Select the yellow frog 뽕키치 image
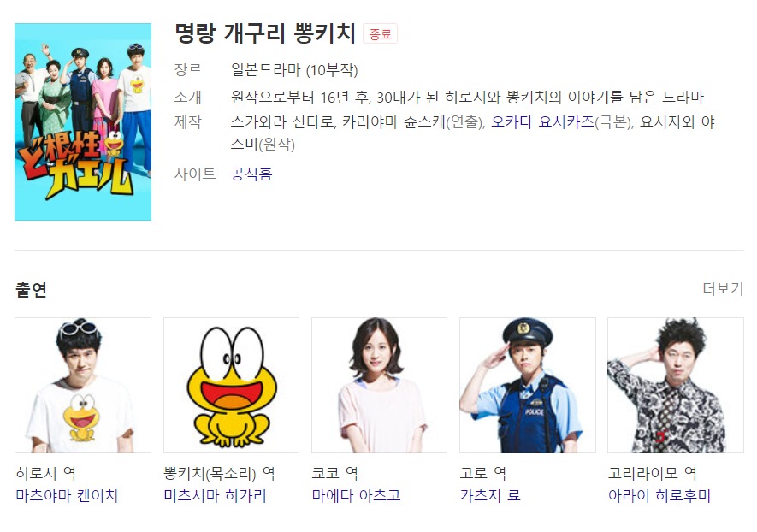Screen dimensions: 757x532 (x=231, y=385)
